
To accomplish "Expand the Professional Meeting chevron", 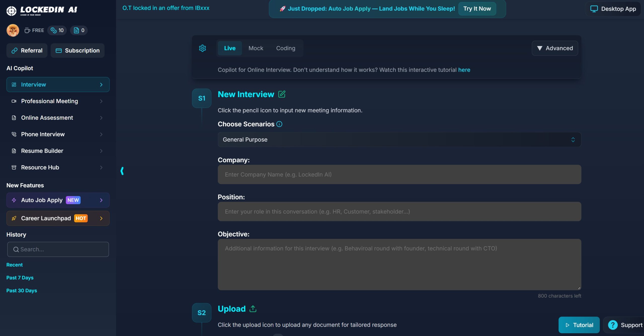I will pyautogui.click(x=101, y=101).
